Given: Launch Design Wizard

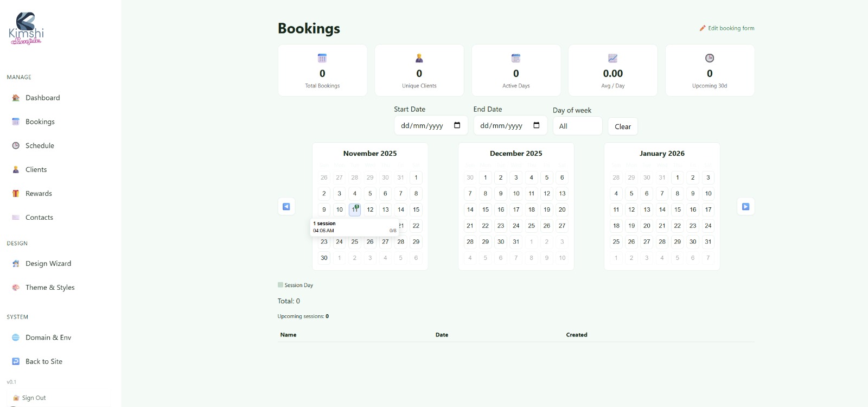Looking at the screenshot, I should tap(48, 263).
